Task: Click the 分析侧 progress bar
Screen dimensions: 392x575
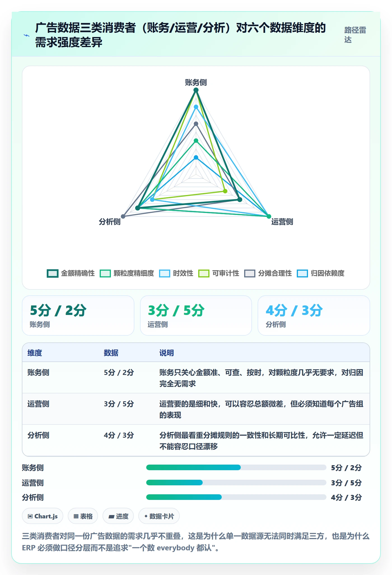Action: (x=236, y=497)
